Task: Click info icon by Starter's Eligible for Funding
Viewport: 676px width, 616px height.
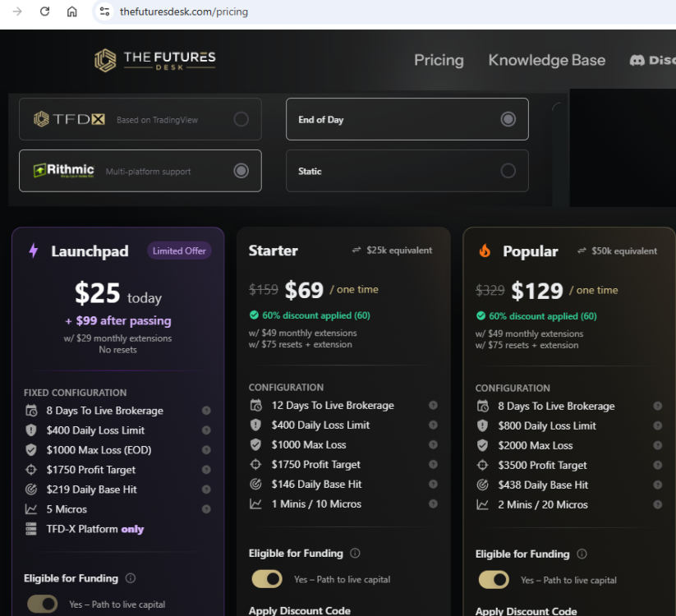Action: tap(355, 554)
